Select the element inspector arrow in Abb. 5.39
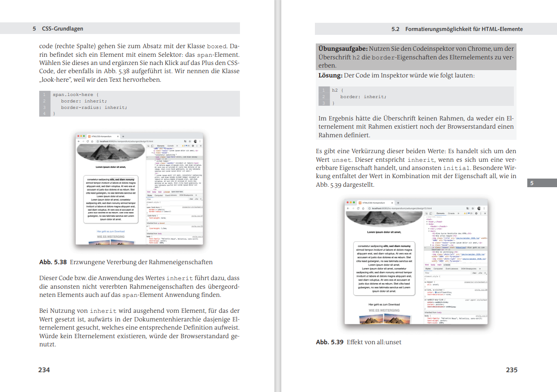This screenshot has height=392, width=557. [426, 213]
